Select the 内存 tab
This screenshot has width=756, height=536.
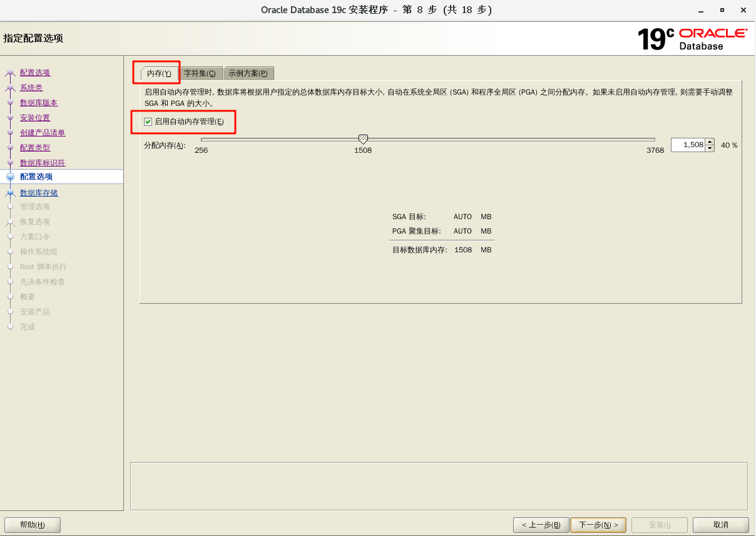158,73
